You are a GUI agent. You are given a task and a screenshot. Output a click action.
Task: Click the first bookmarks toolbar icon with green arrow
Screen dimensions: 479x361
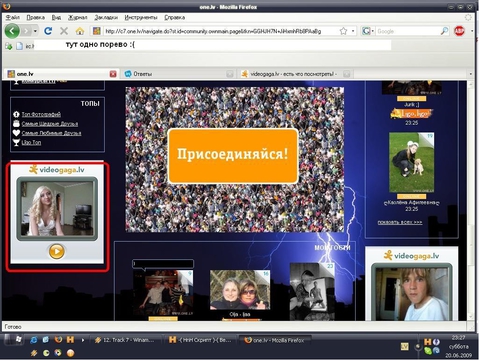(9, 46)
